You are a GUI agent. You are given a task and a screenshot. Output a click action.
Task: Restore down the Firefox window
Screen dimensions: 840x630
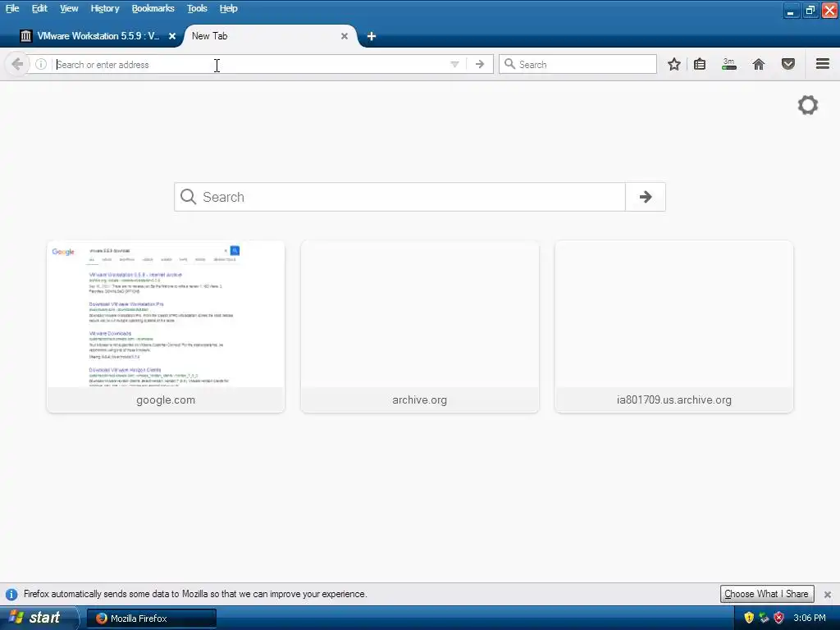(x=810, y=10)
